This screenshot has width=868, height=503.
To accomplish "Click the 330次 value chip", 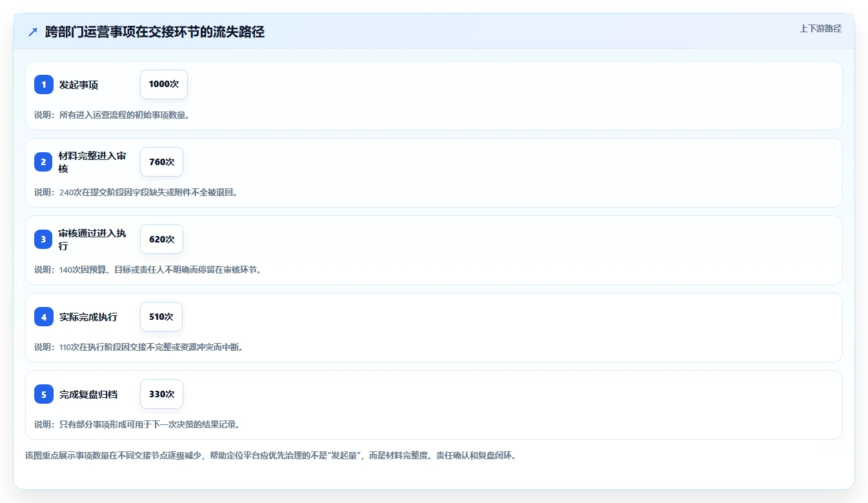I will [x=161, y=394].
